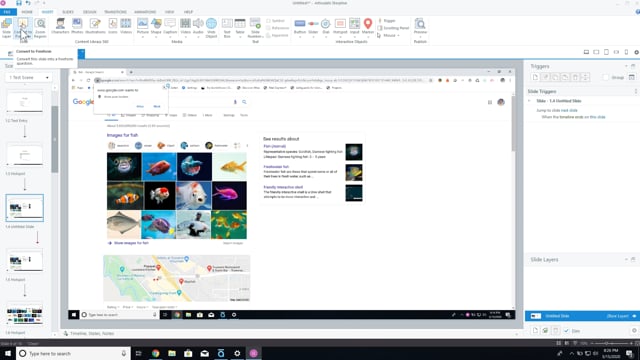Select the 1.5 Hotspot slide thumbnail

click(x=24, y=261)
